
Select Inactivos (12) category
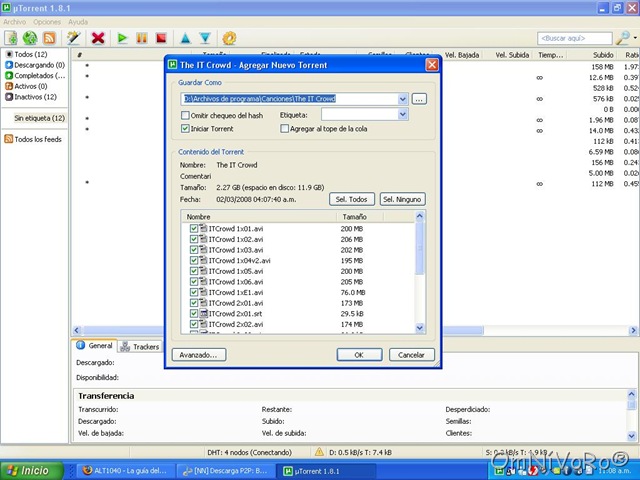point(31,97)
